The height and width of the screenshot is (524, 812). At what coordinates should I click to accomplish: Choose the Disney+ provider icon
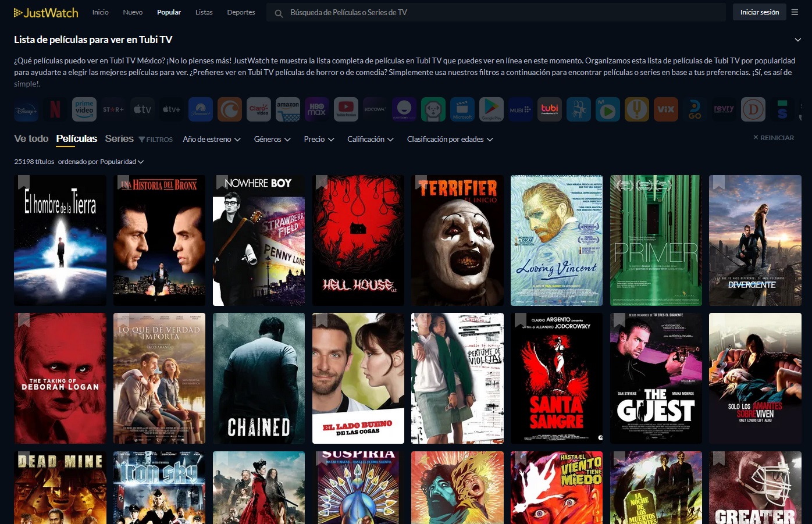(x=26, y=109)
